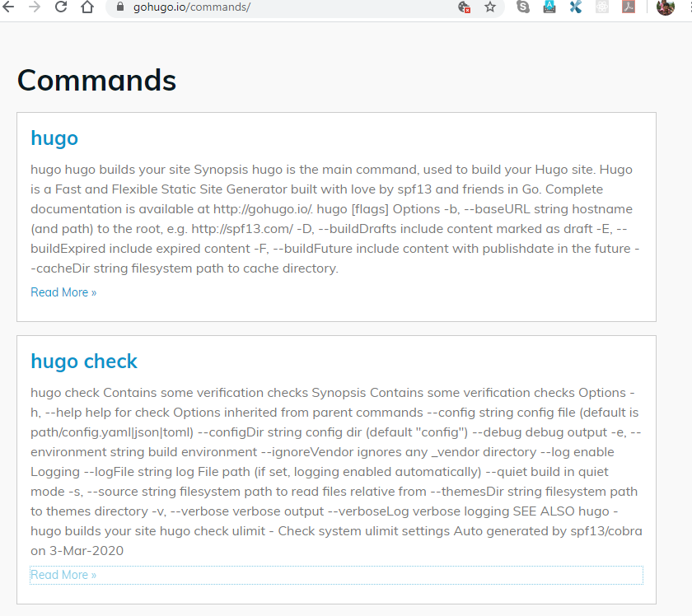Open the hugo check command page

tap(84, 361)
